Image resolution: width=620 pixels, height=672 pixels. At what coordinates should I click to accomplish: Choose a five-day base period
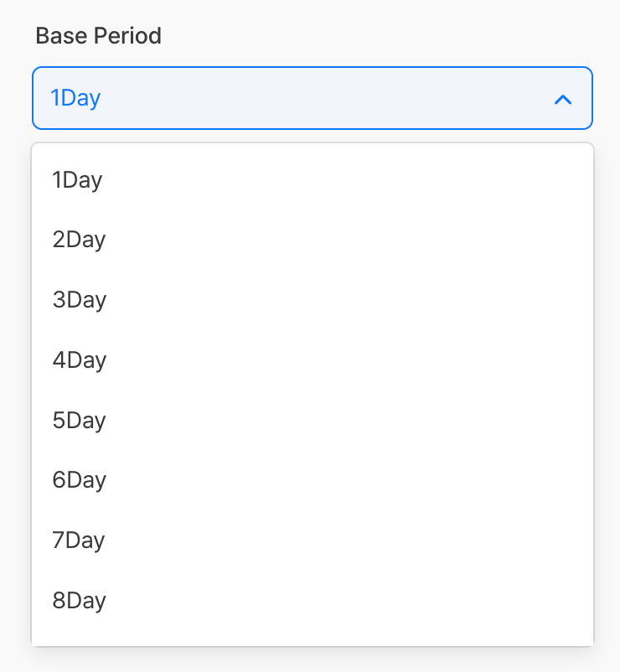(x=79, y=420)
